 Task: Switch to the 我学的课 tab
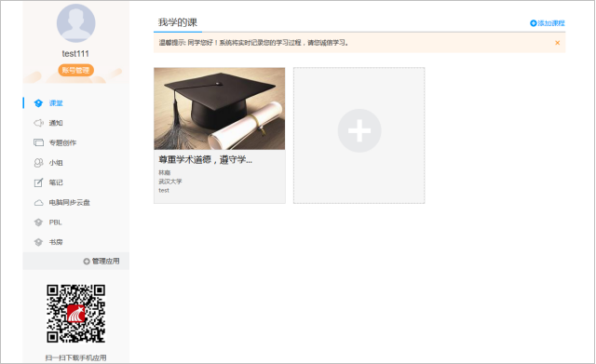(x=178, y=22)
